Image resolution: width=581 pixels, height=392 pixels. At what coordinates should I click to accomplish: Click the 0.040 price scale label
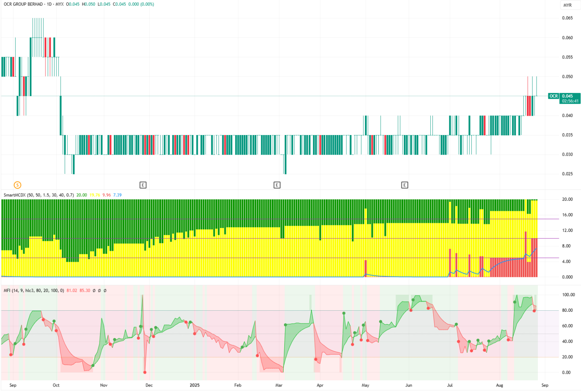pyautogui.click(x=567, y=116)
